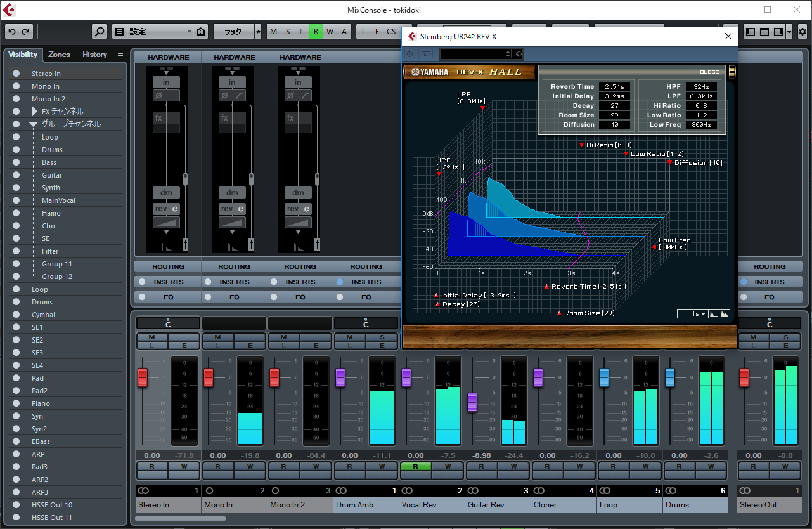The height and width of the screenshot is (529, 812).
Task: Enable Write automation on Guitar Rev
Action: (513, 466)
